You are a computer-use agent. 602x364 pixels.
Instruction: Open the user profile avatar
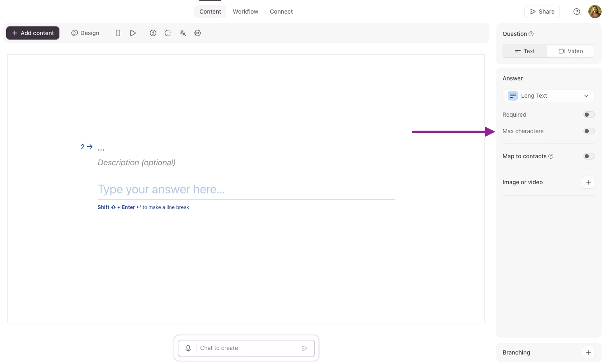[x=595, y=12]
